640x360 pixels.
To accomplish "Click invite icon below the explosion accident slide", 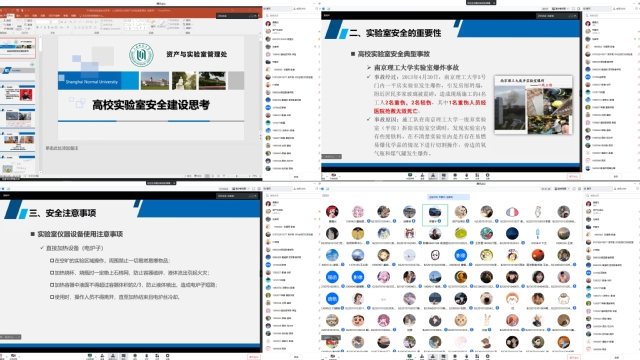I will (422, 176).
